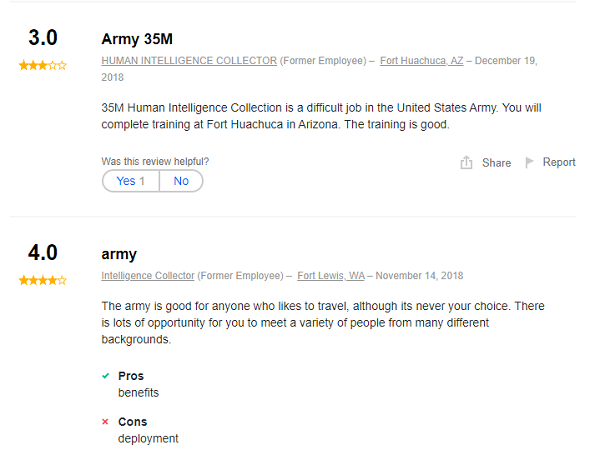Open the "Army 35M" review title
Screen dimensions: 600x460
point(137,39)
